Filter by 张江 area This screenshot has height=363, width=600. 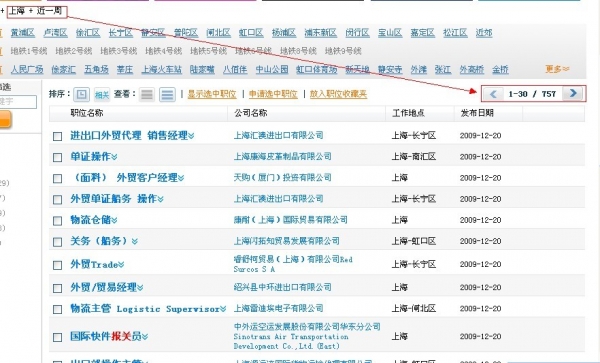[x=443, y=69]
